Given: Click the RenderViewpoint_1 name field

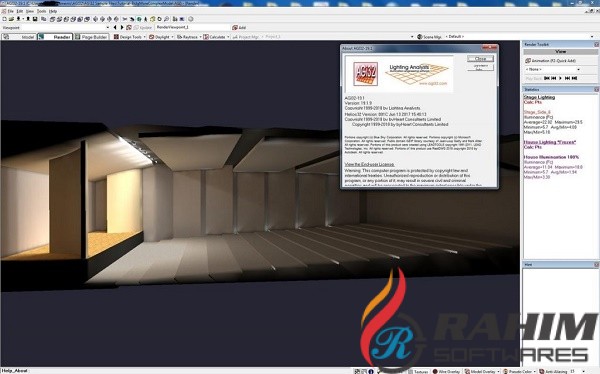Looking at the screenshot, I should (192, 28).
